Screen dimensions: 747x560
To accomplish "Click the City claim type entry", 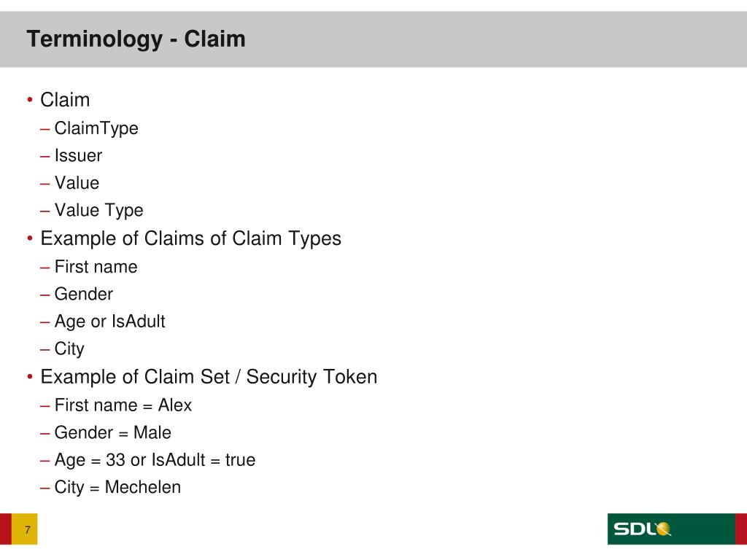I will point(69,349).
